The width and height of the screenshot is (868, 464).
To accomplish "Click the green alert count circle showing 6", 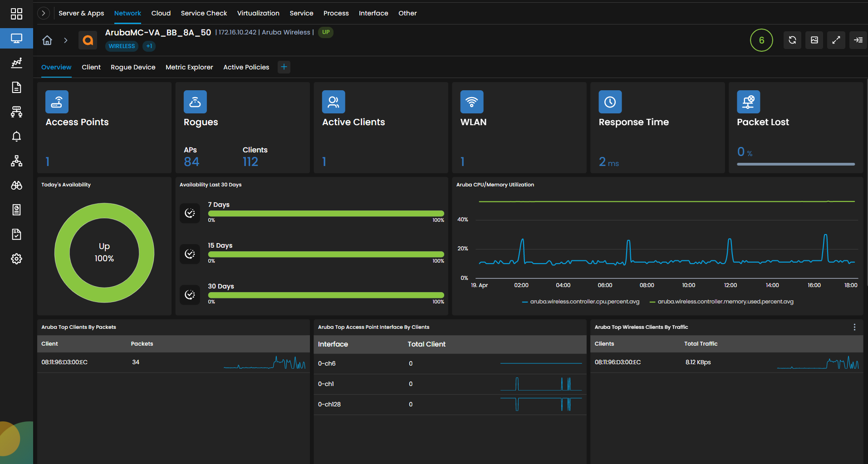I will (761, 40).
